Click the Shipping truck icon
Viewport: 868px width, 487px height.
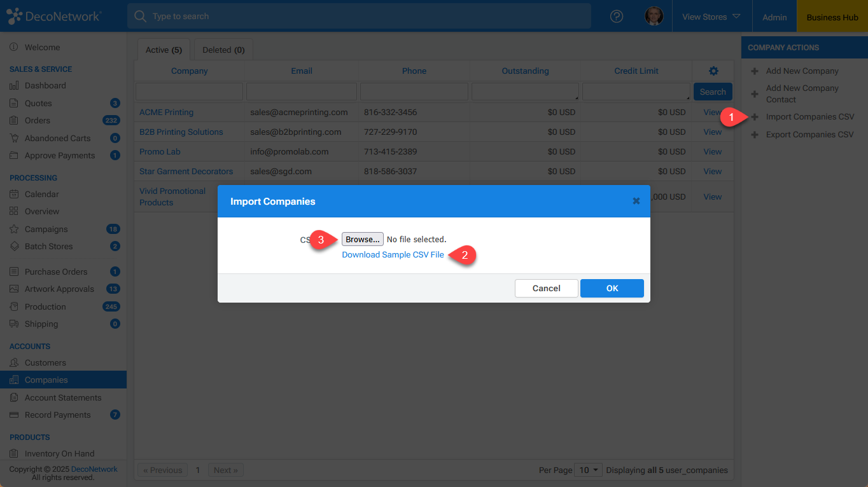click(x=14, y=324)
